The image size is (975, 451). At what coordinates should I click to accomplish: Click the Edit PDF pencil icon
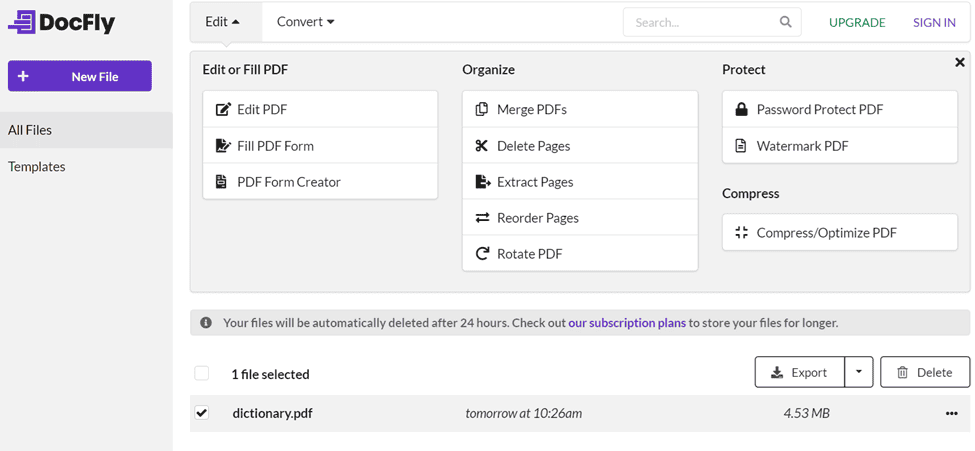tap(223, 110)
